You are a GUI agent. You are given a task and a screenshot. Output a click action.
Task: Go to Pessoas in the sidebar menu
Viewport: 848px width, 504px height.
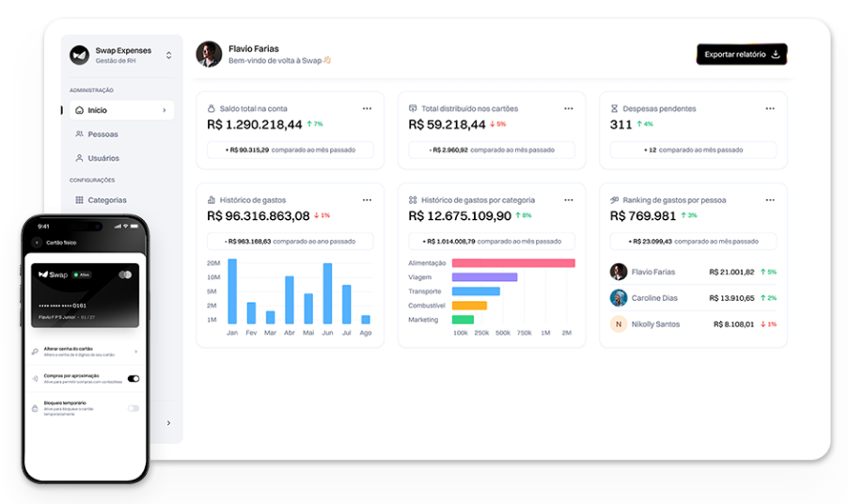click(x=102, y=134)
